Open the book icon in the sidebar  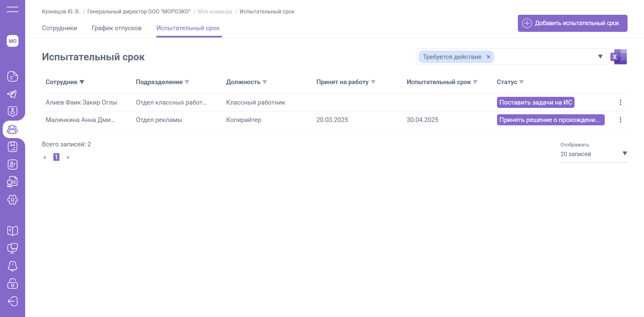pos(12,231)
